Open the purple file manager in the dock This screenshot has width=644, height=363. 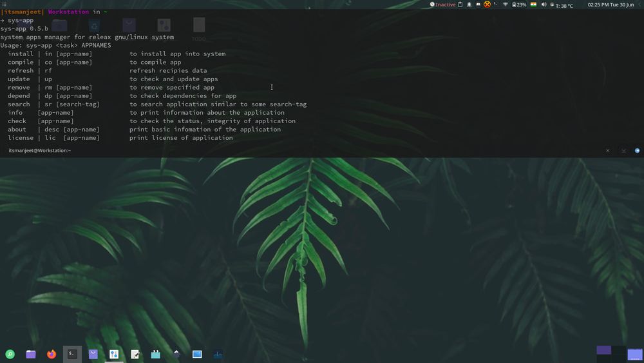tap(31, 354)
